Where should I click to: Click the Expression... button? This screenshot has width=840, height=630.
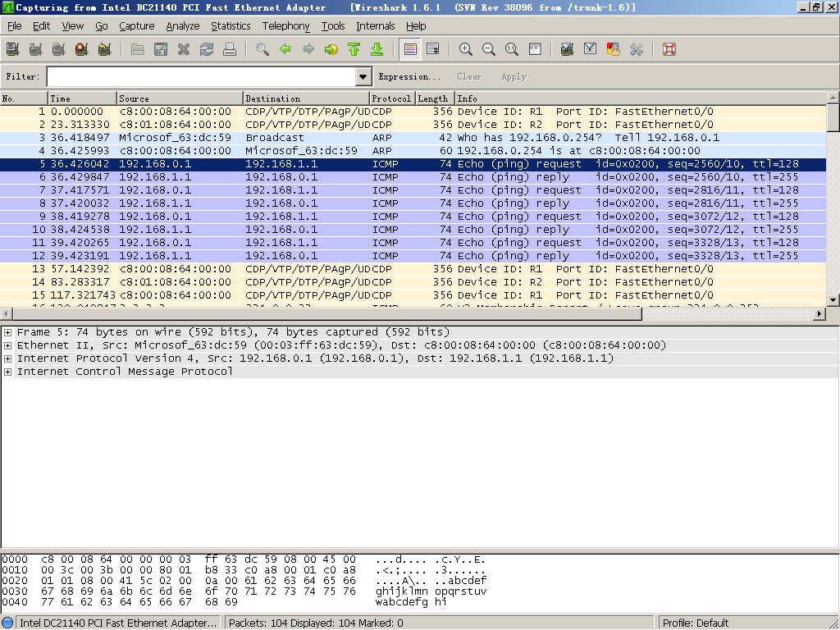point(409,76)
